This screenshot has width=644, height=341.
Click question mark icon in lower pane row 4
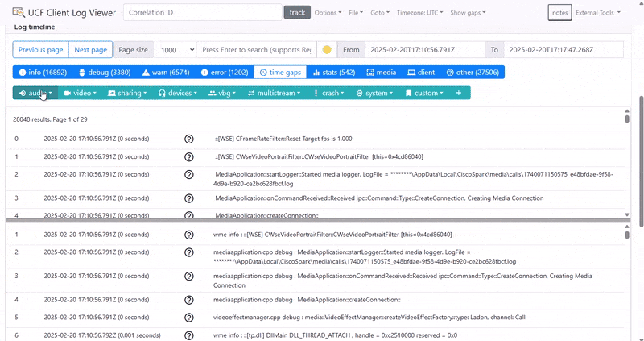click(189, 300)
